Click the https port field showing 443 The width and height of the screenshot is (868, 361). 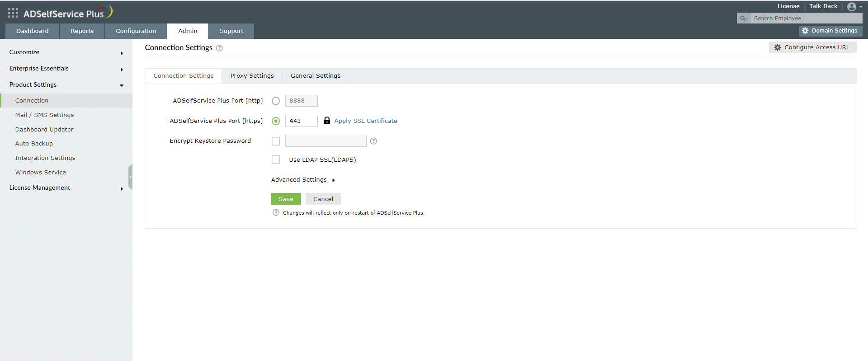coord(302,121)
